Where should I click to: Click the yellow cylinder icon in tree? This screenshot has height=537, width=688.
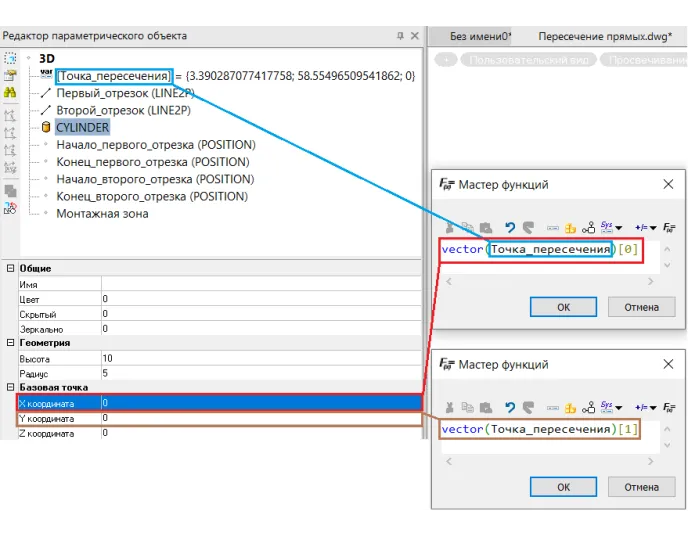pyautogui.click(x=46, y=127)
